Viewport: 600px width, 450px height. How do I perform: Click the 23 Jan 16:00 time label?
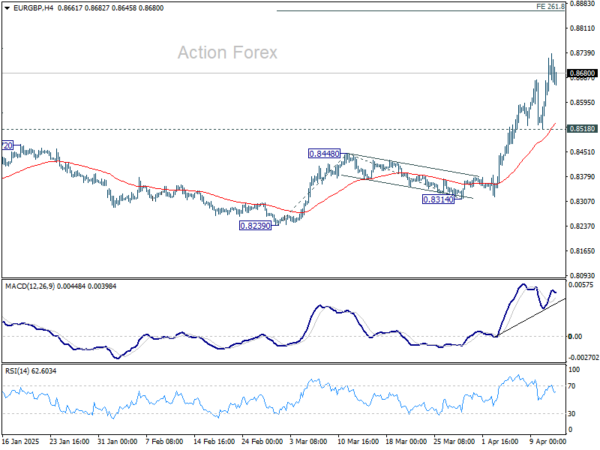tap(70, 441)
